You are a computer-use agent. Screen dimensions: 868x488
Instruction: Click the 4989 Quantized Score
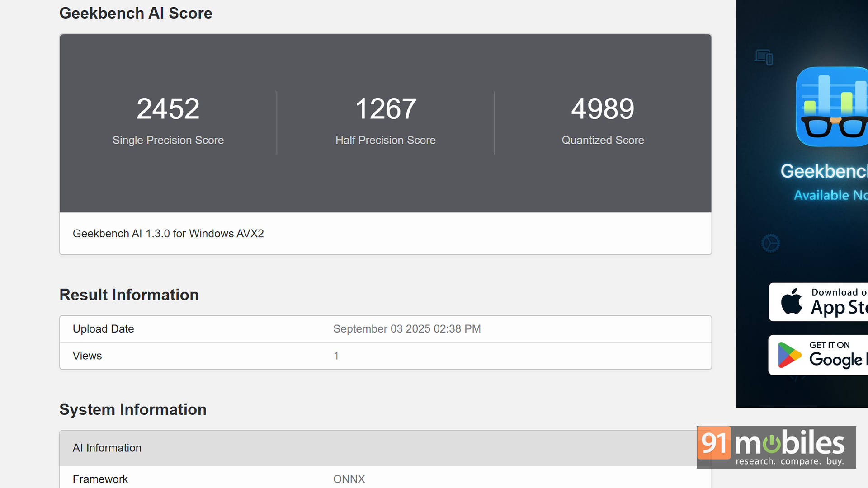[603, 109]
